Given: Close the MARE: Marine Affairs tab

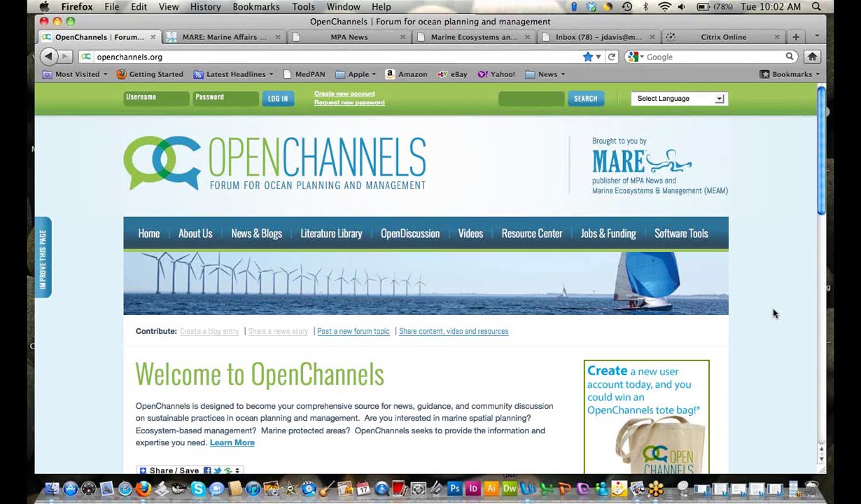Looking at the screenshot, I should click(x=278, y=37).
